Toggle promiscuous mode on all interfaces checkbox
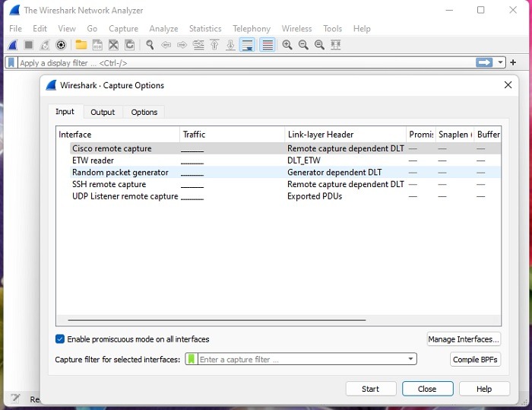Image resolution: width=532 pixels, height=410 pixels. click(x=60, y=339)
